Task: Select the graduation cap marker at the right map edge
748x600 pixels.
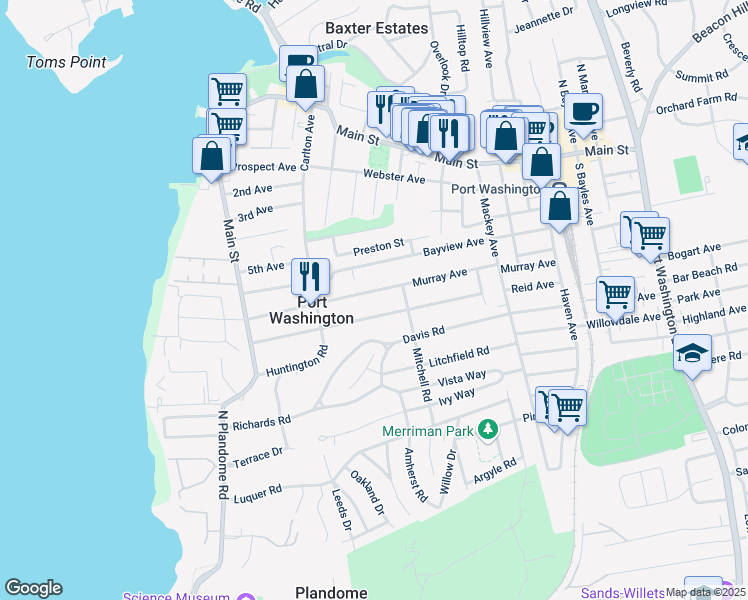Action: coord(741,141)
